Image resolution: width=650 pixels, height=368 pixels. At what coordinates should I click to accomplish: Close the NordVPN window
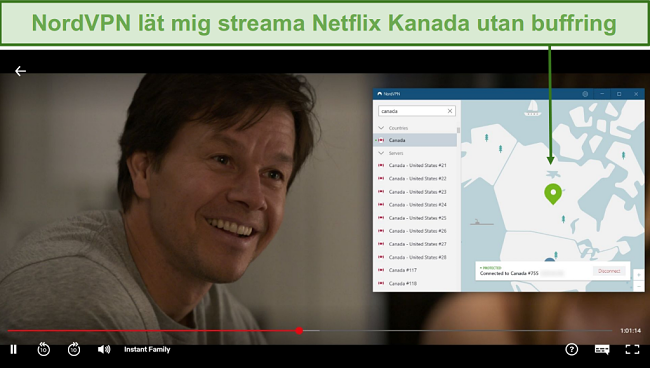click(636, 94)
